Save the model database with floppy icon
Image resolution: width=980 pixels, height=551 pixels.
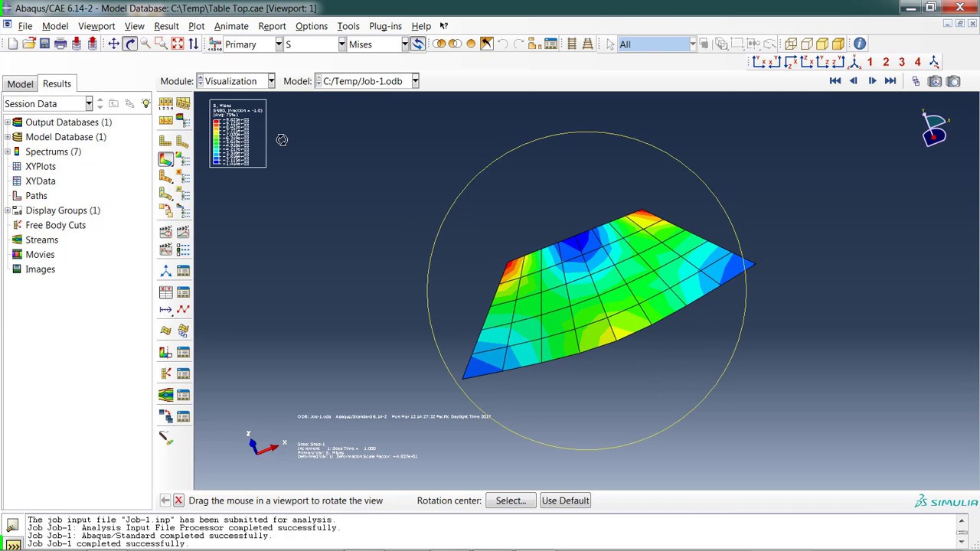click(x=44, y=44)
